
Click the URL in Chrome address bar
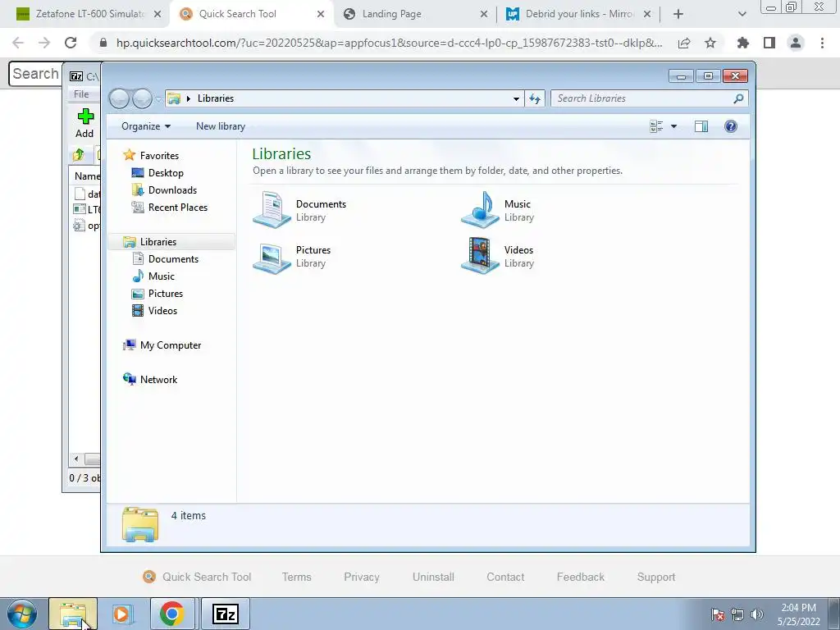pos(390,43)
